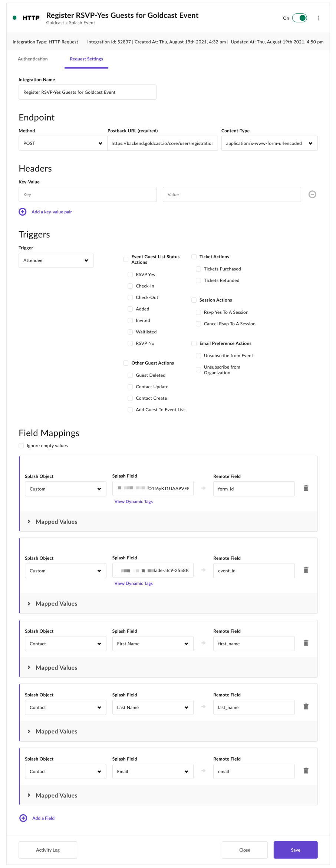The width and height of the screenshot is (336, 868).
Task: Delete the form_id field mapping
Action: [x=306, y=488]
